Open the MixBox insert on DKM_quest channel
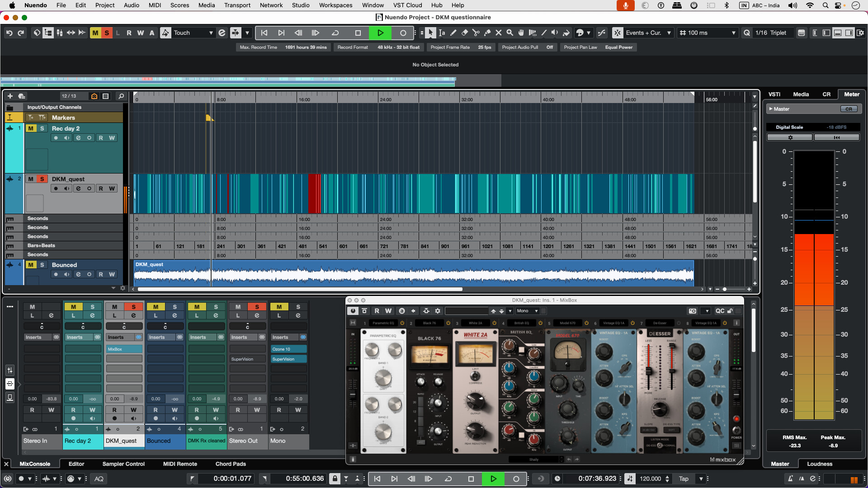The width and height of the screenshot is (868, 488). pyautogui.click(x=124, y=349)
